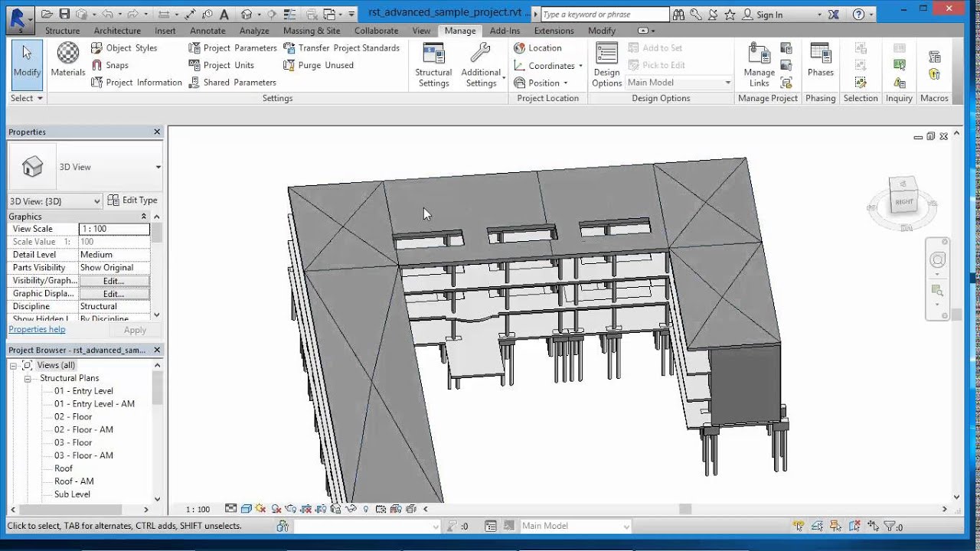Open the Main Model design option dropdown in ribbon
This screenshot has height=551, width=980.
coord(679,83)
